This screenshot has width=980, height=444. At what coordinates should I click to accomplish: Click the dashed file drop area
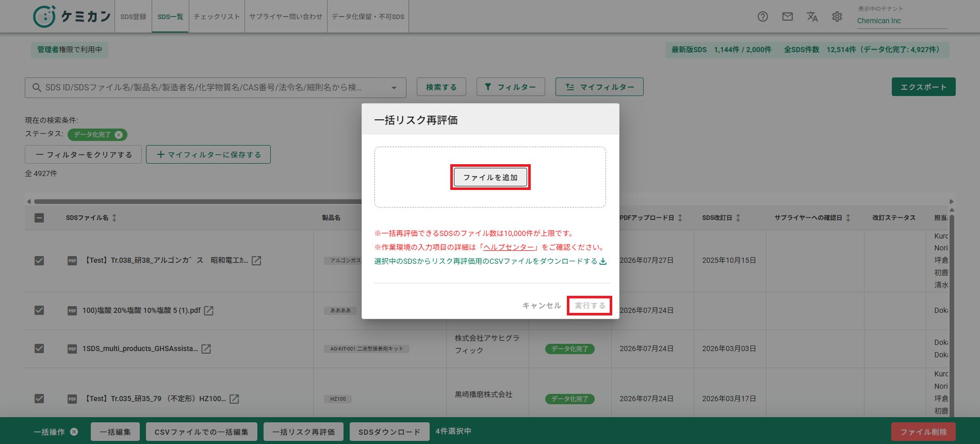pyautogui.click(x=490, y=177)
